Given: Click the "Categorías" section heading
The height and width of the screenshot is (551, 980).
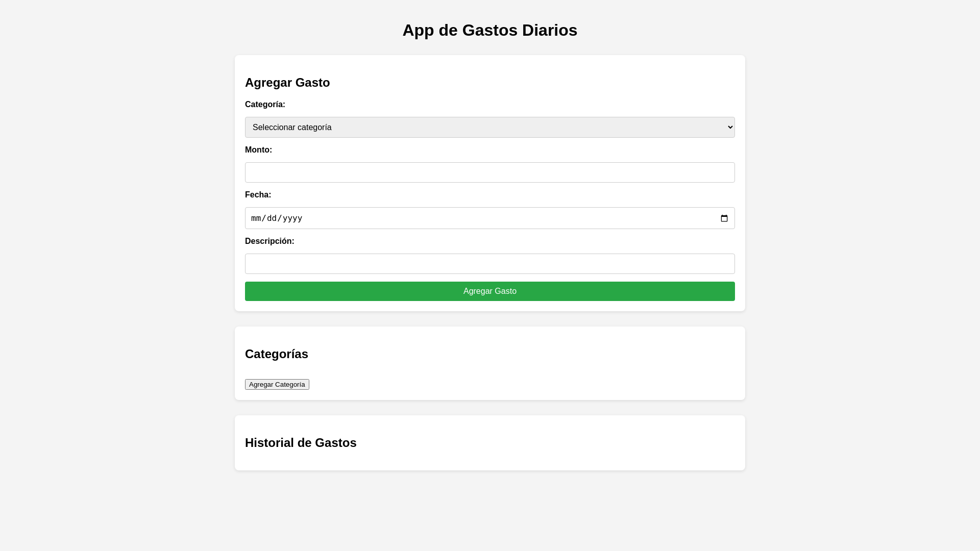Looking at the screenshot, I should coord(276,354).
